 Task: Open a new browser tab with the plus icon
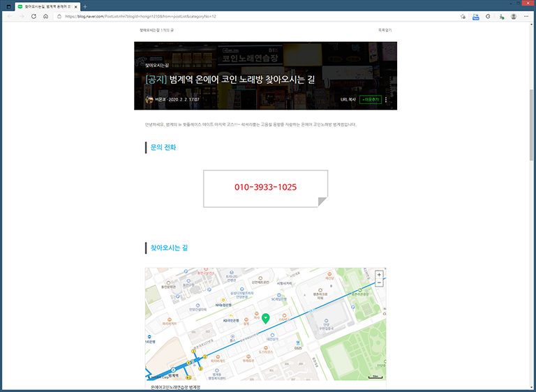85,6
